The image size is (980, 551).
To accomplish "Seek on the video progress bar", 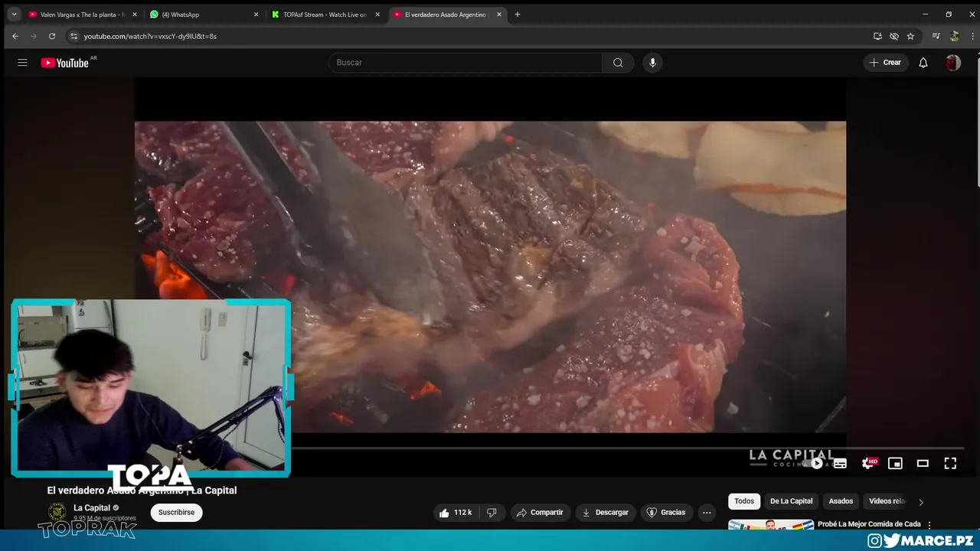I will tap(628, 448).
